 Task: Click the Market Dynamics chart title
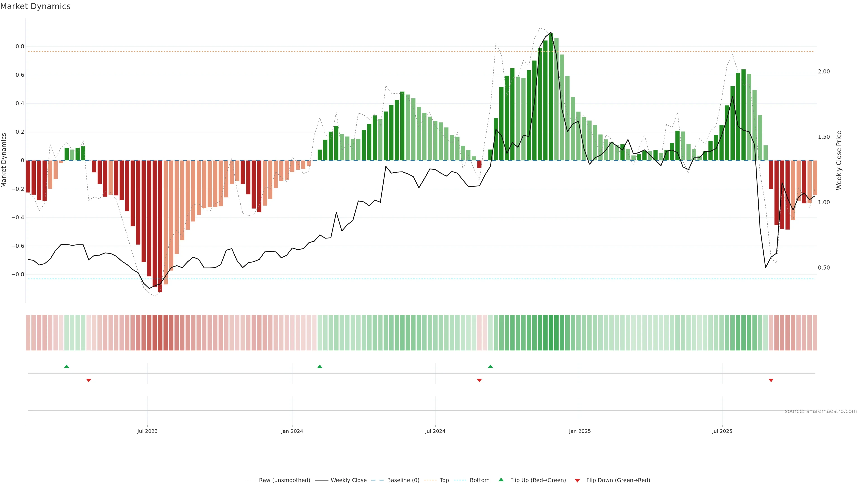[x=35, y=6]
